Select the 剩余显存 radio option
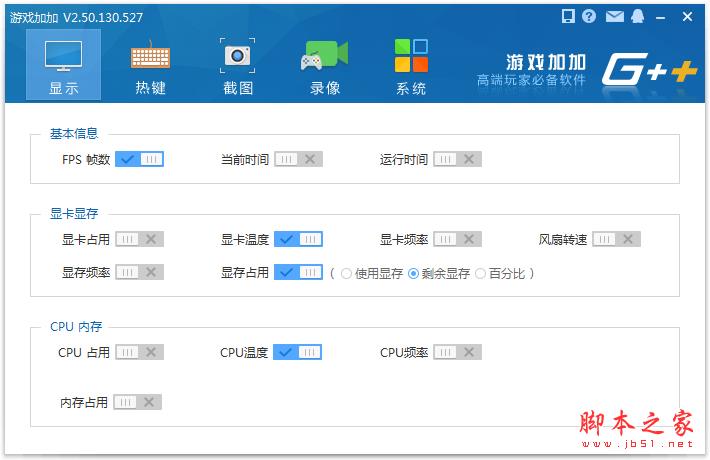Viewport: 710px width, 460px height. pyautogui.click(x=413, y=273)
